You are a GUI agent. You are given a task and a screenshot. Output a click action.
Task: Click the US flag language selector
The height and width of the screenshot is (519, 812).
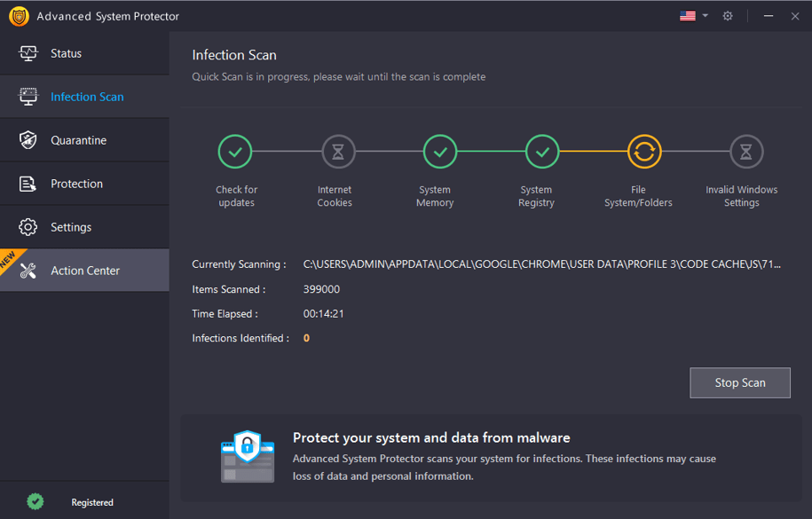688,16
